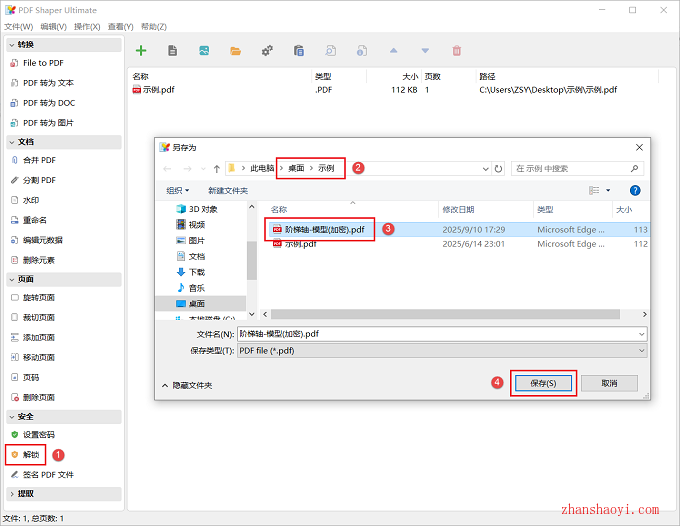
Task: Select 旋转页面 sidebar item
Action: (39, 297)
